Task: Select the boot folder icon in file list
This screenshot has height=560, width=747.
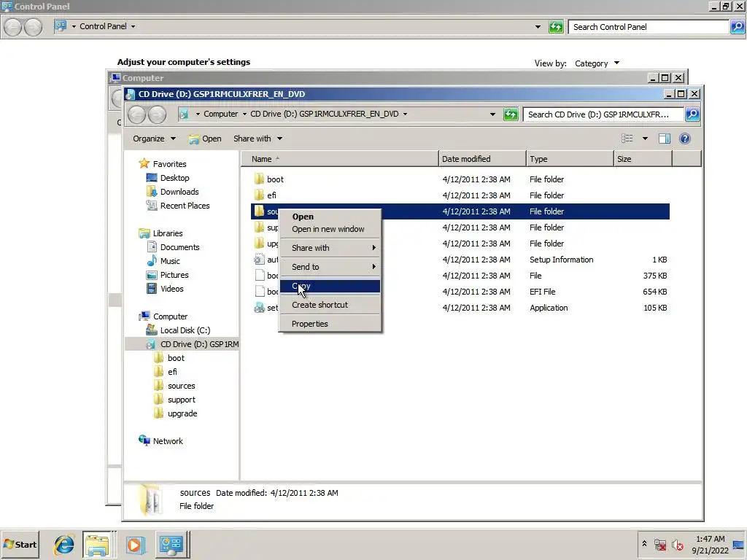Action: coord(259,179)
